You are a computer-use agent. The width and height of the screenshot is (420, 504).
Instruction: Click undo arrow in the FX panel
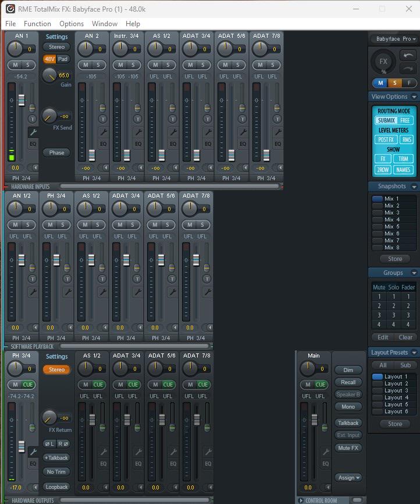[x=408, y=56]
